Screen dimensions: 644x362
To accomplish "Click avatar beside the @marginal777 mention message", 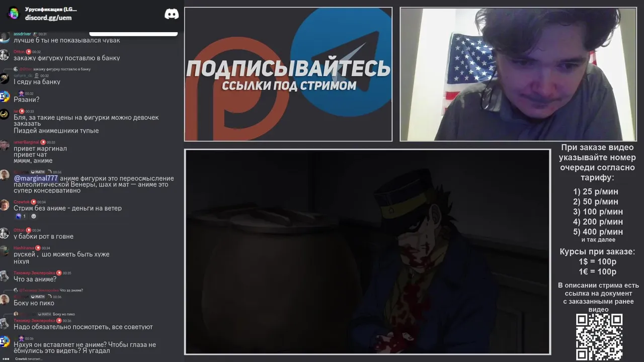I will [5, 175].
